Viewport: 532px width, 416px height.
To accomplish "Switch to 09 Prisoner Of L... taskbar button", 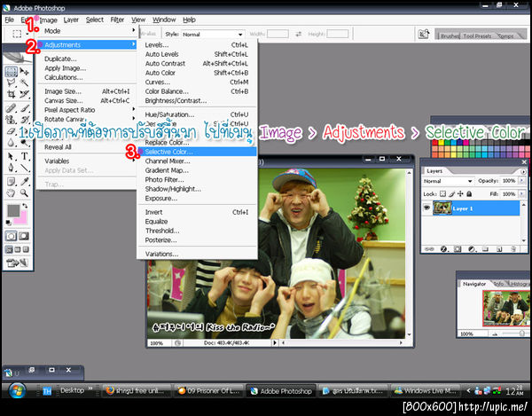I will pyautogui.click(x=208, y=391).
